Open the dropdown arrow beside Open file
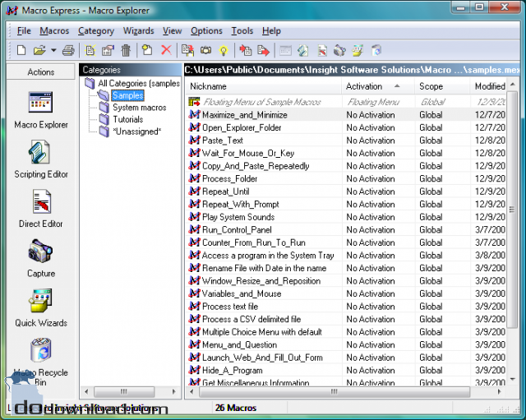The width and height of the screenshot is (526, 420). click(53, 50)
